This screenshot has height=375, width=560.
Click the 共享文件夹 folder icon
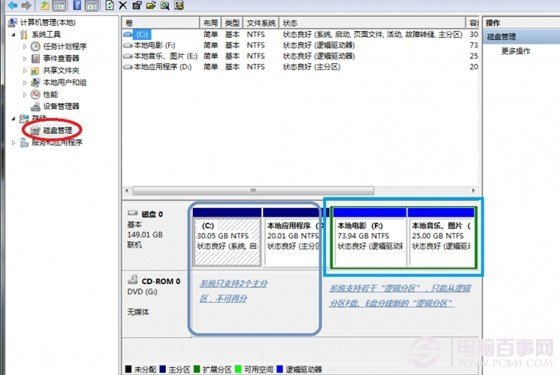(35, 70)
